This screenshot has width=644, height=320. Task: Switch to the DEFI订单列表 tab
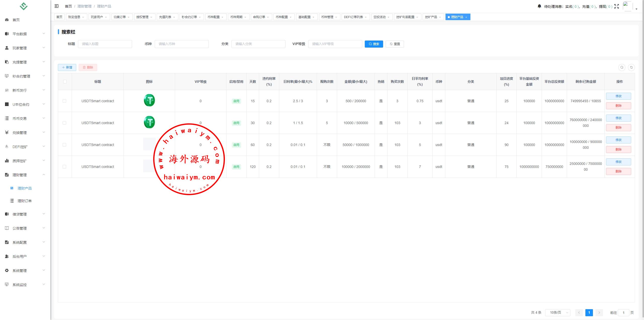353,17
